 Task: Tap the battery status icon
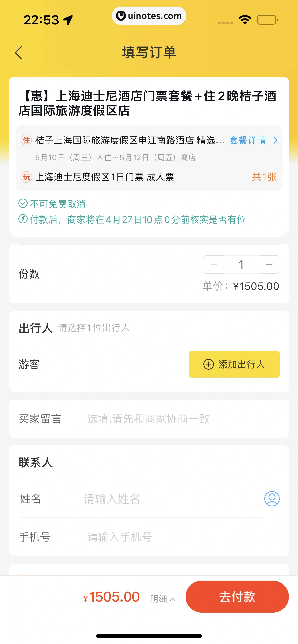coord(267,20)
